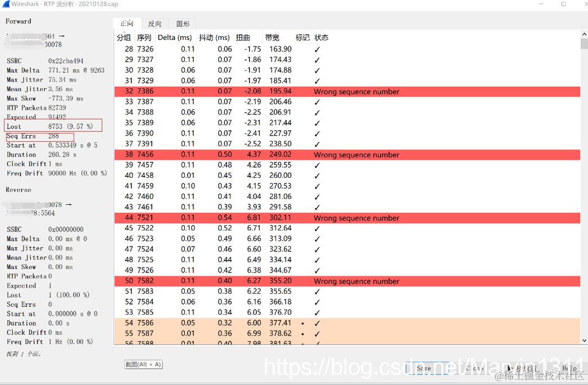
Task: Click bandwidth value 313.09 in packet 46
Action: 280,239
